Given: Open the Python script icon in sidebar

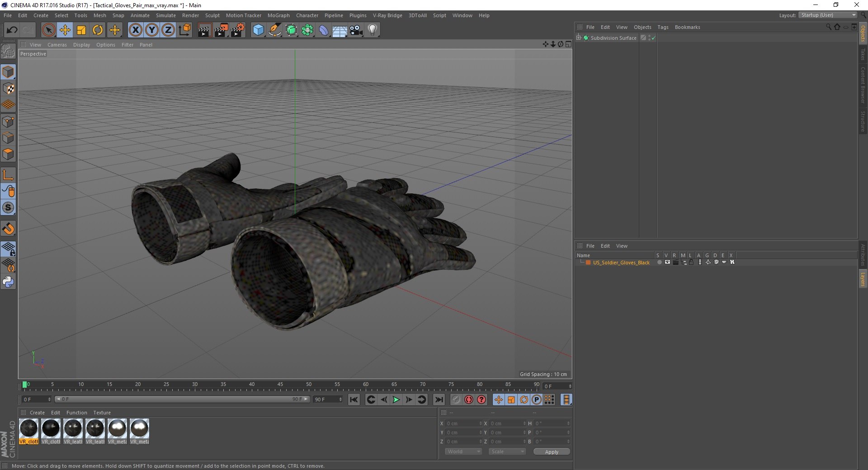Looking at the screenshot, I should (8, 282).
